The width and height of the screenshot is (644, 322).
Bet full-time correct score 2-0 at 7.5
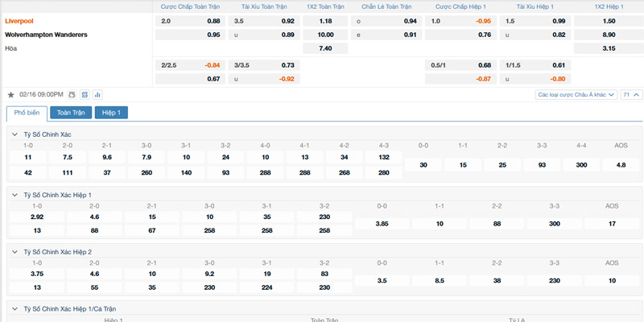68,157
